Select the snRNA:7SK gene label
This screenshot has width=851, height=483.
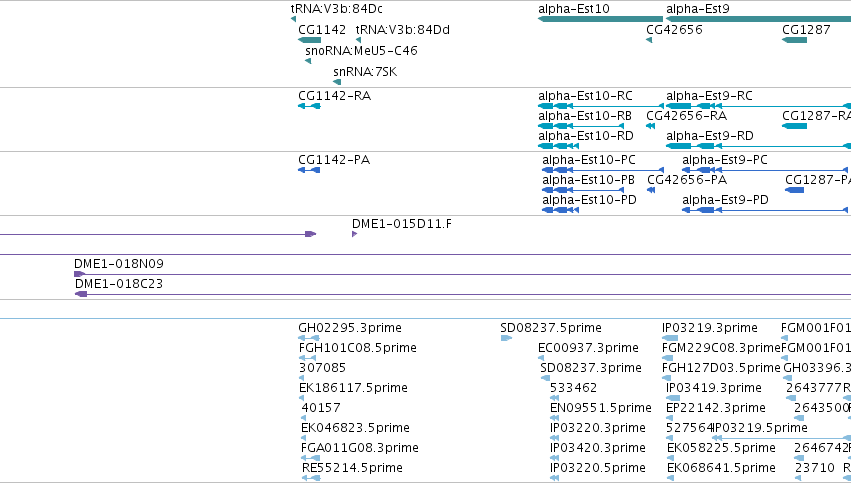tap(365, 72)
